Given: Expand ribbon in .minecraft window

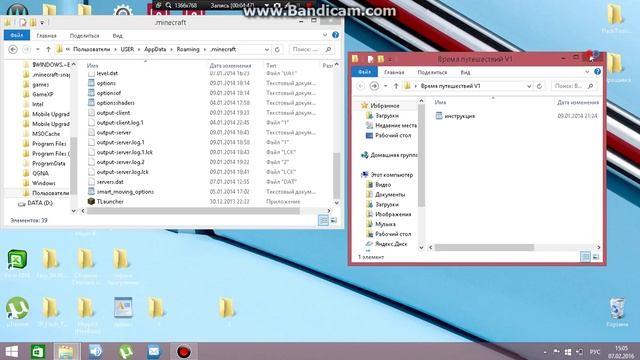Looking at the screenshot, I should [x=325, y=35].
